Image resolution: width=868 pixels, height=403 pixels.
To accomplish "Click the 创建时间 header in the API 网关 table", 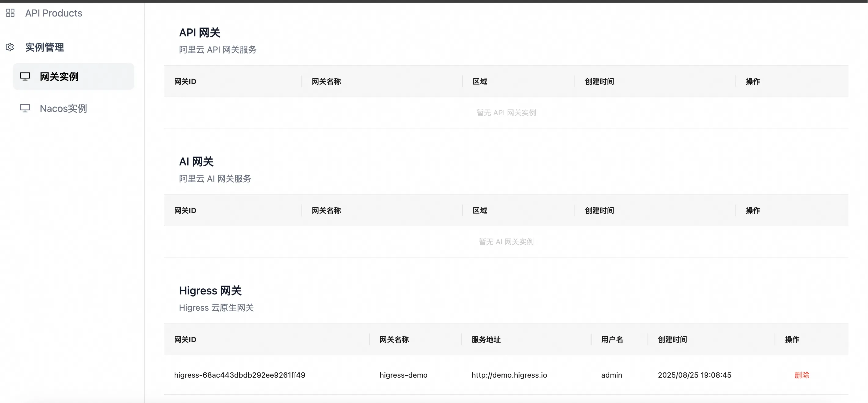I will [599, 82].
